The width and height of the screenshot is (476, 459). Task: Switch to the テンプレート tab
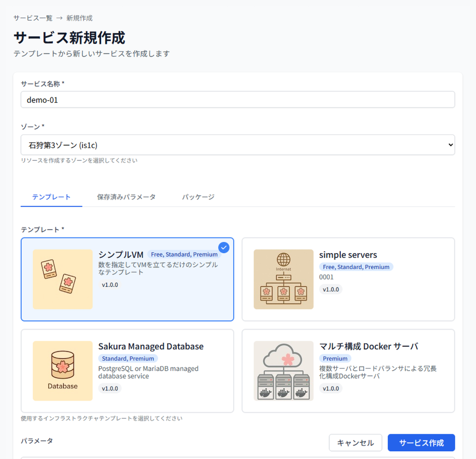point(51,197)
